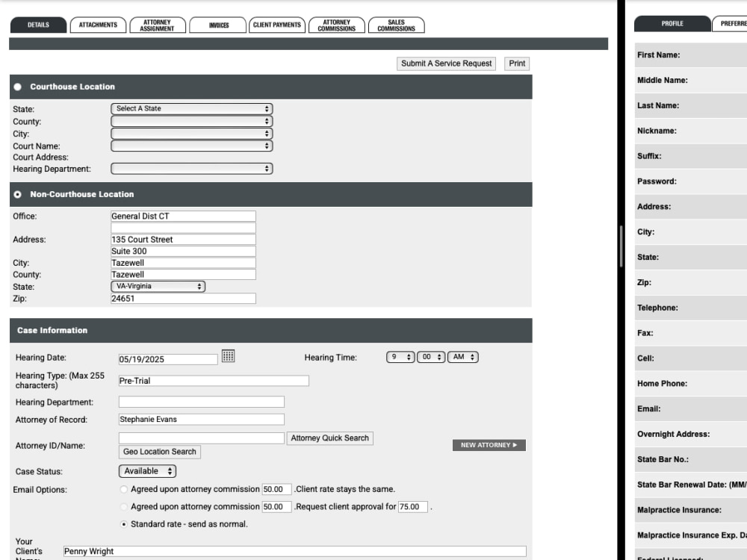
Task: Open the Attachments tab
Action: (x=98, y=25)
